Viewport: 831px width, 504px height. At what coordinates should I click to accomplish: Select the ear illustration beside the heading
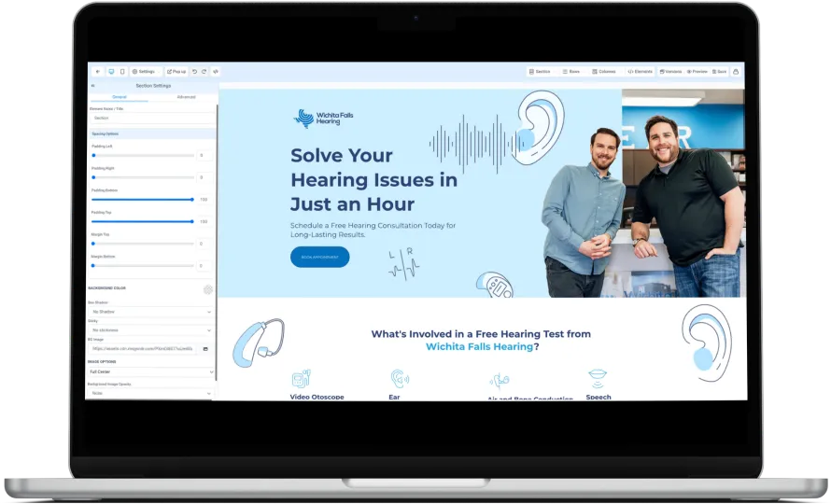tap(706, 343)
